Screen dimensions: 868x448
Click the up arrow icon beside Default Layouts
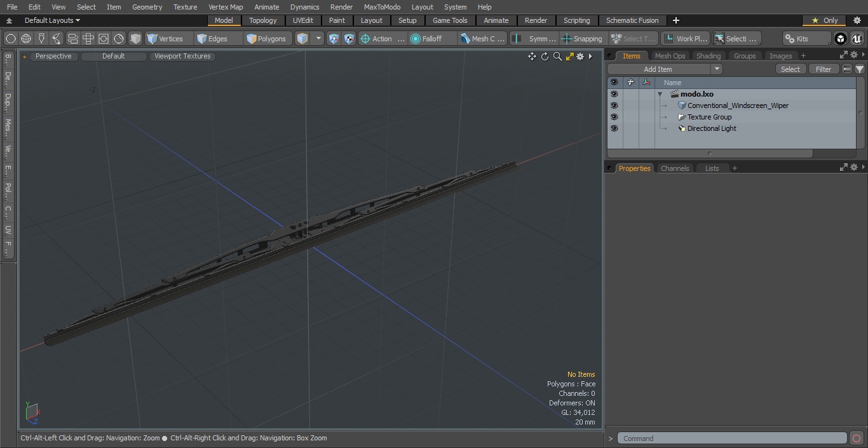[x=9, y=20]
